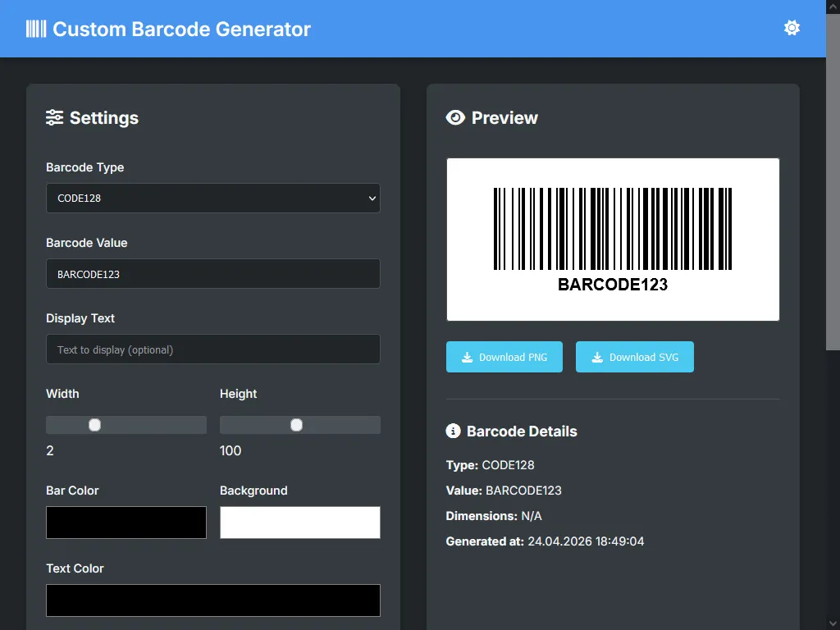This screenshot has width=840, height=630.
Task: Click the Barcode Details info icon
Action: tap(453, 431)
